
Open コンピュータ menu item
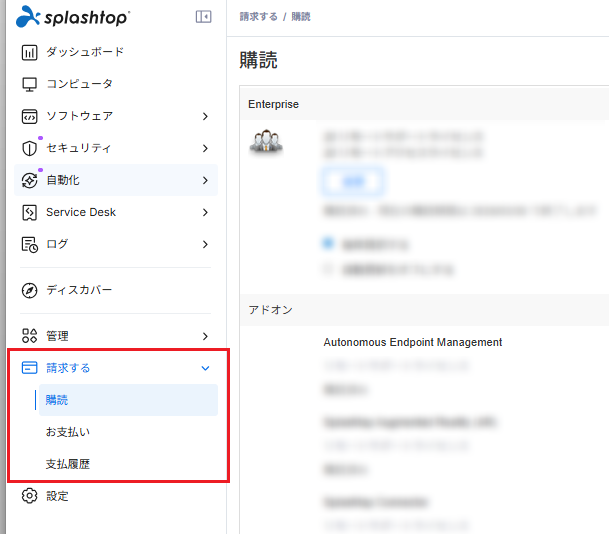pos(116,84)
